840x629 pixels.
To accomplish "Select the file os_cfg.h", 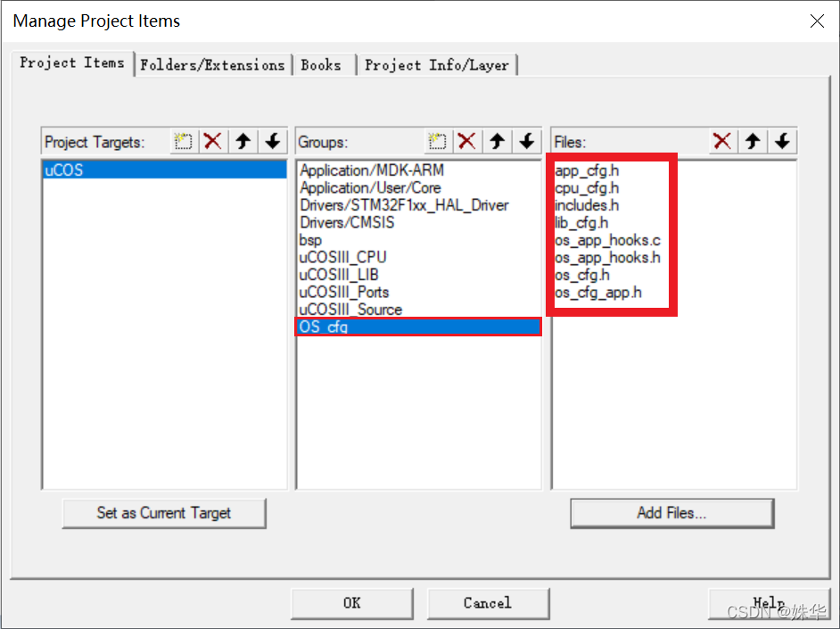I will [x=581, y=275].
